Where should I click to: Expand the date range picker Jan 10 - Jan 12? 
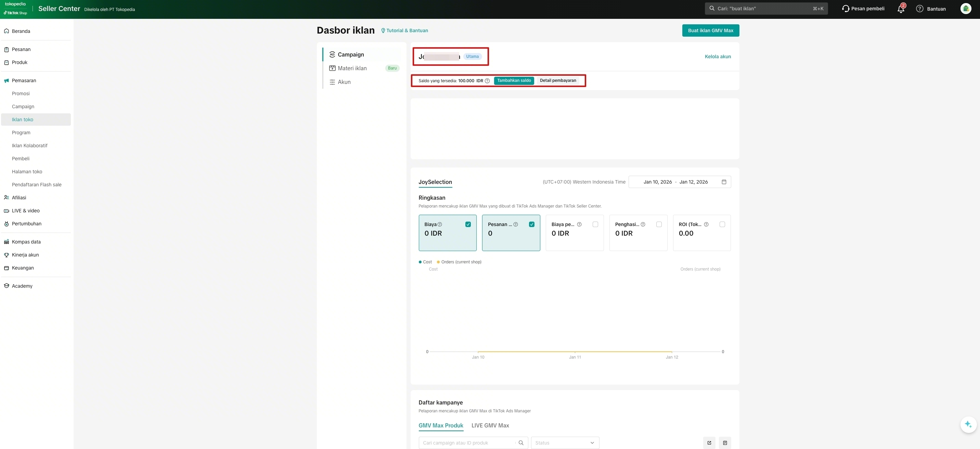676,182
